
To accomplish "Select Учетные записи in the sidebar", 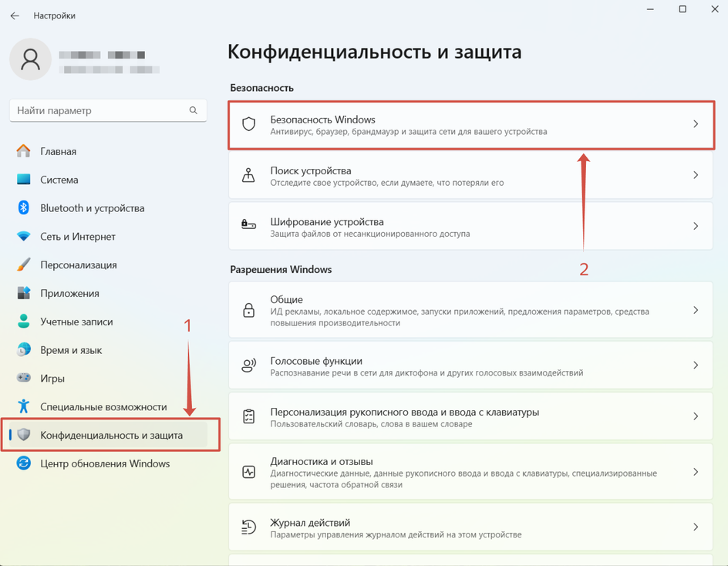I will click(108, 322).
